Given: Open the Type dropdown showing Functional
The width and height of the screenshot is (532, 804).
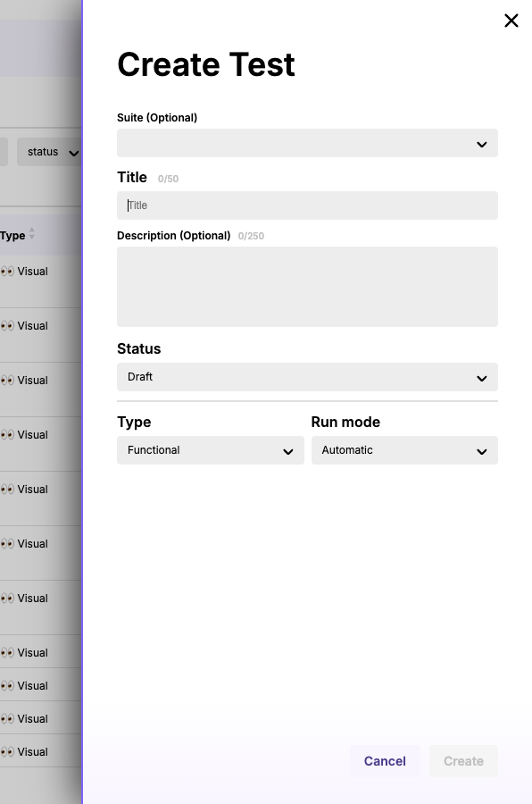Looking at the screenshot, I should (210, 450).
